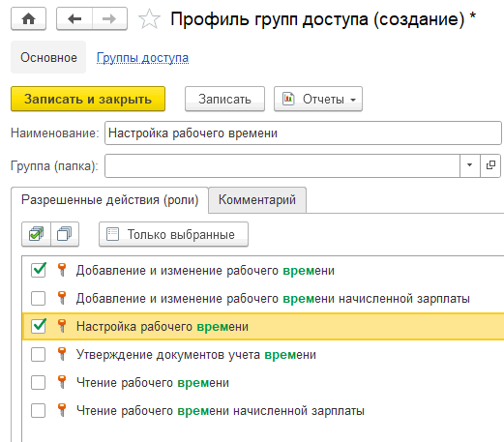Click key icon of Настройка рабочего времени role
This screenshot has width=504, height=442.
(62, 326)
